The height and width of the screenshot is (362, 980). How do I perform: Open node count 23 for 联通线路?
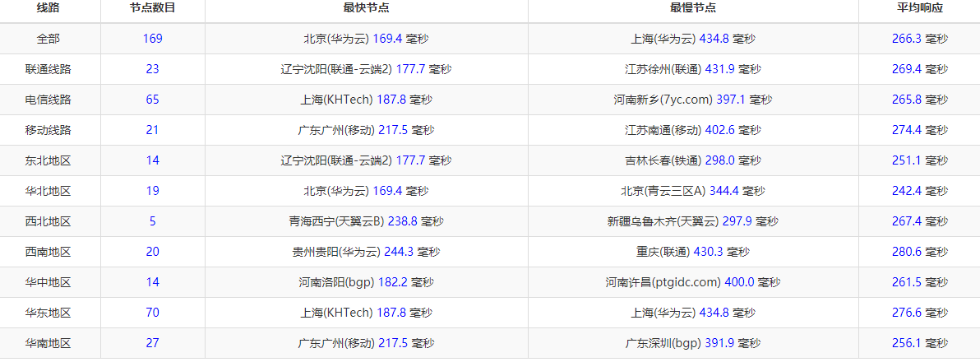(x=152, y=69)
